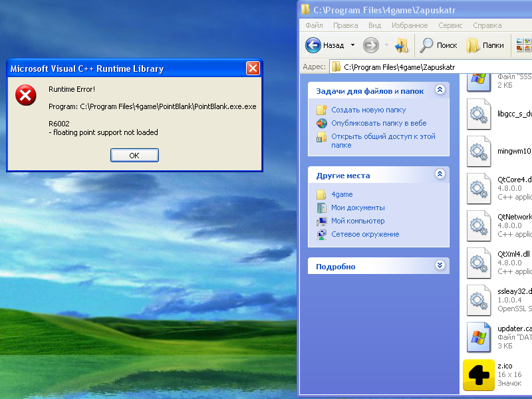532x399 pixels.
Task: Open the Избранное menu
Action: tap(410, 25)
